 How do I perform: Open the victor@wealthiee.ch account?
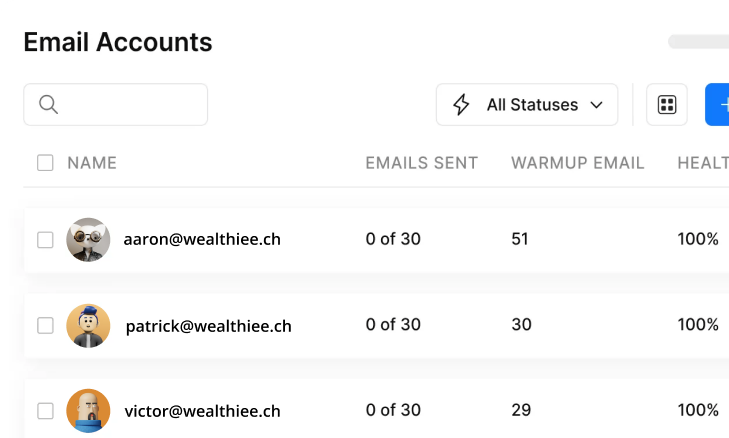(202, 411)
